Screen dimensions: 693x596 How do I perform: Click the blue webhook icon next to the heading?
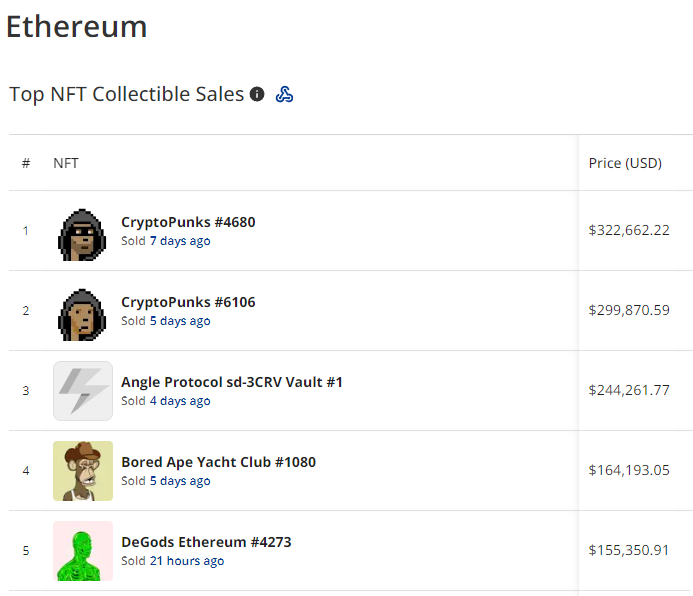click(284, 94)
